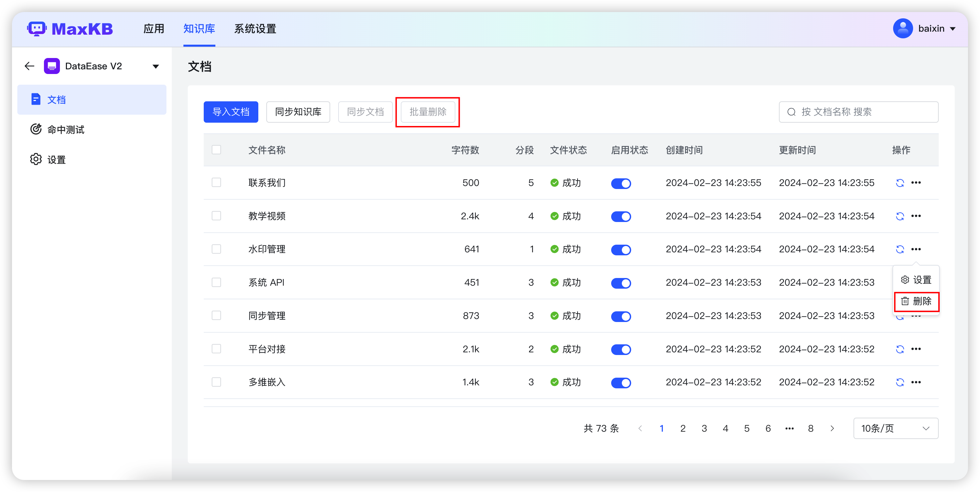The image size is (980, 492).
Task: Click the 批量删除 button
Action: (x=428, y=112)
